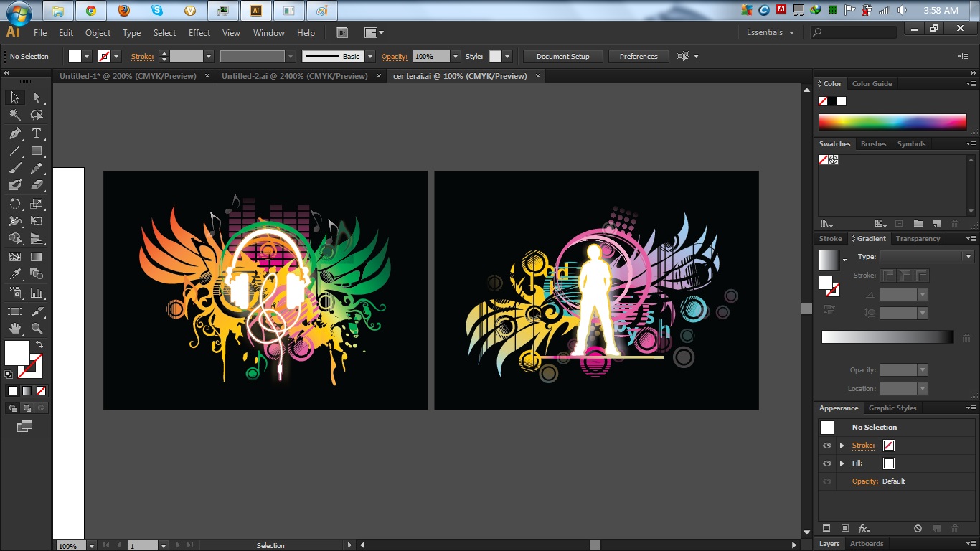Open the Adobe Bridge button

tap(341, 32)
